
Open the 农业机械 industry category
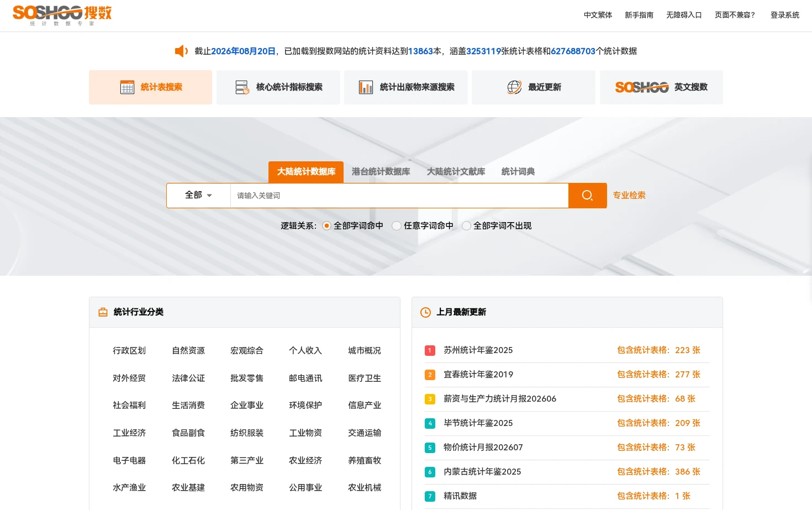click(365, 488)
